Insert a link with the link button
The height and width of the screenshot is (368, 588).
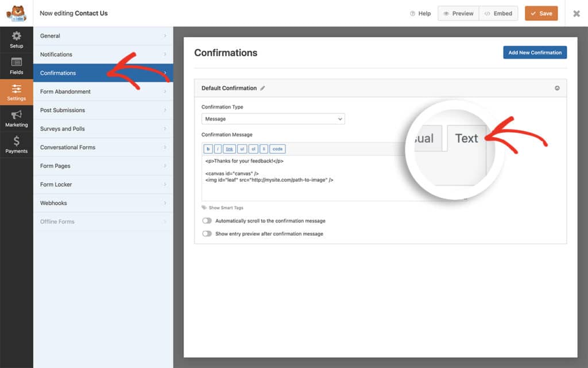[x=229, y=149]
